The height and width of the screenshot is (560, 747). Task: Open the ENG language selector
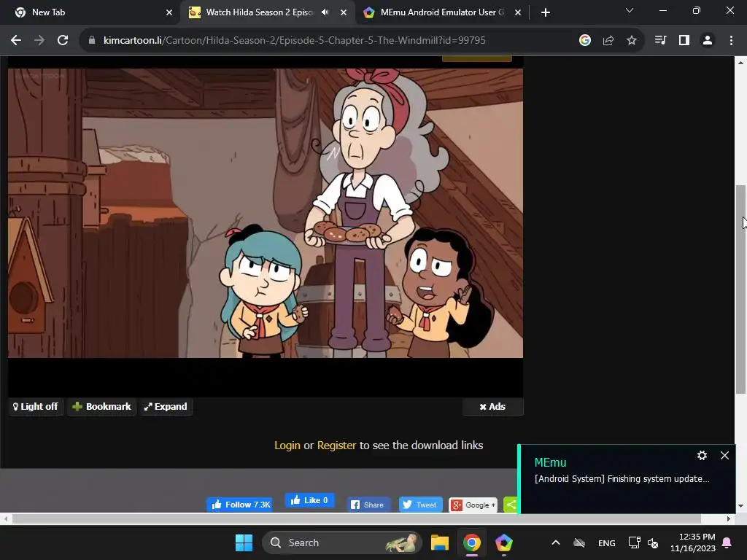tap(606, 542)
